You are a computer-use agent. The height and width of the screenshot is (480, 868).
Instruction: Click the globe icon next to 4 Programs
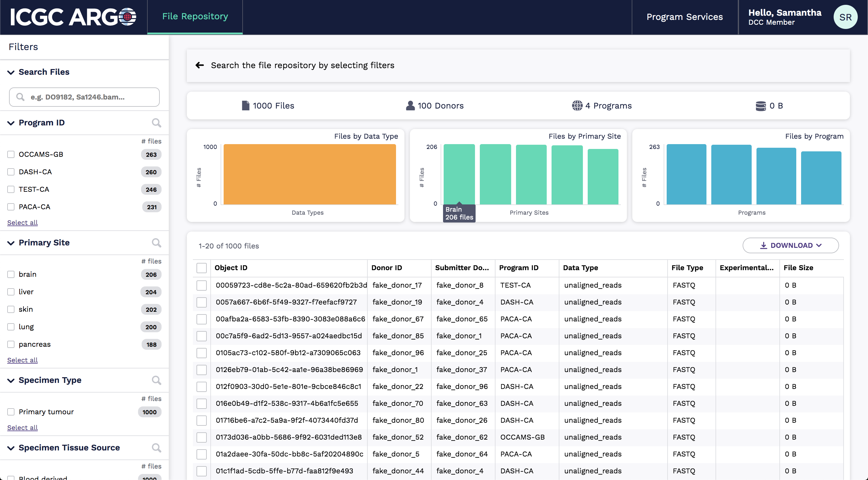pyautogui.click(x=577, y=106)
